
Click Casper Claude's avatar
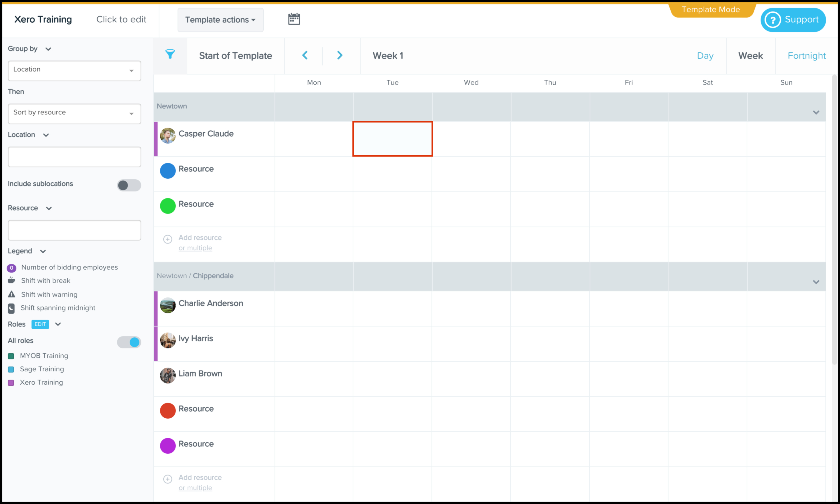point(168,135)
